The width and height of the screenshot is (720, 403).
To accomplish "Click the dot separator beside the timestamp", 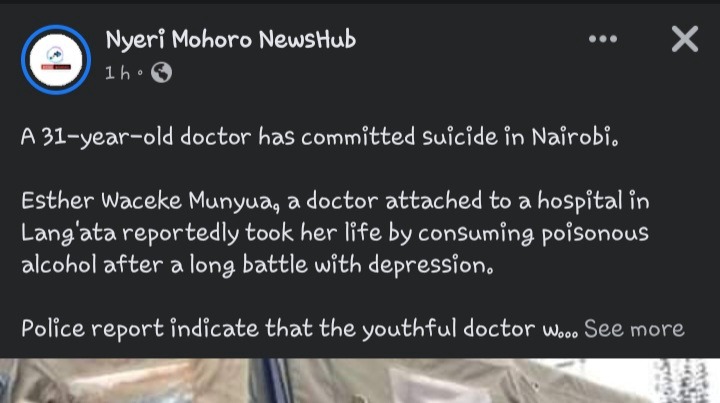I will point(141,72).
